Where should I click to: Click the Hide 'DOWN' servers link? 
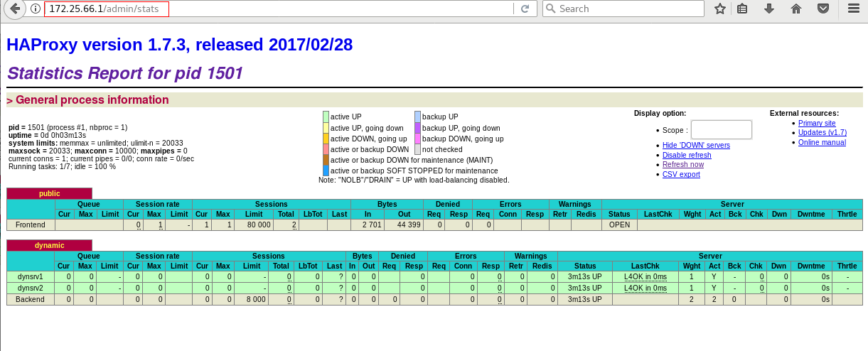tap(696, 146)
